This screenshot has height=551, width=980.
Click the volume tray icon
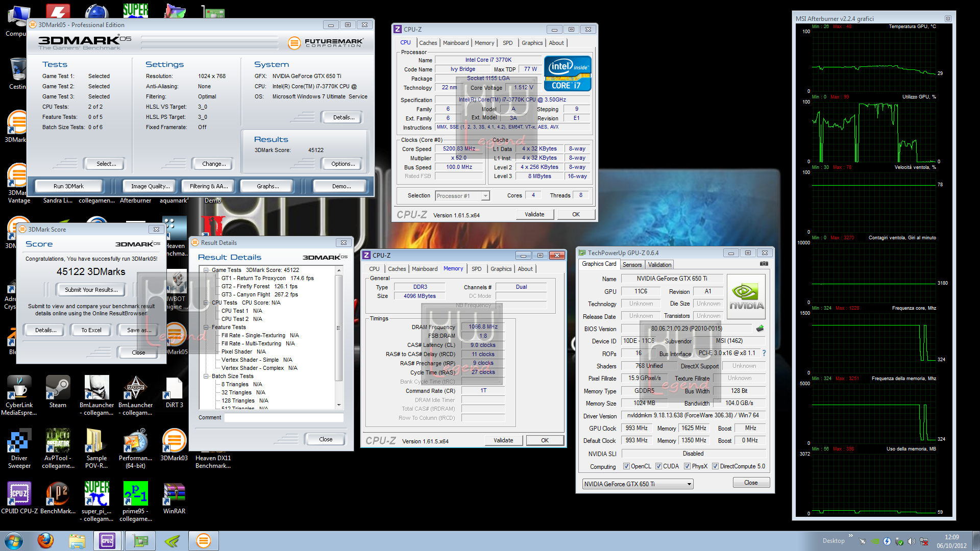tap(911, 541)
